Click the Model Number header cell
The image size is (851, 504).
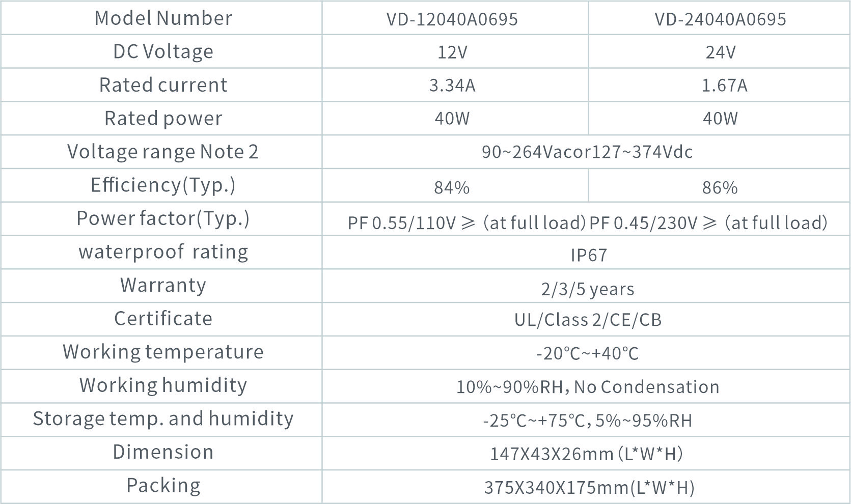pyautogui.click(x=163, y=18)
